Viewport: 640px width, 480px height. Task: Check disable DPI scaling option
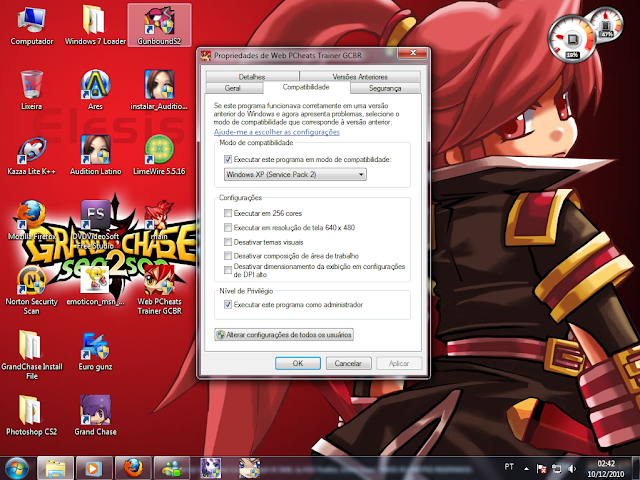(228, 270)
